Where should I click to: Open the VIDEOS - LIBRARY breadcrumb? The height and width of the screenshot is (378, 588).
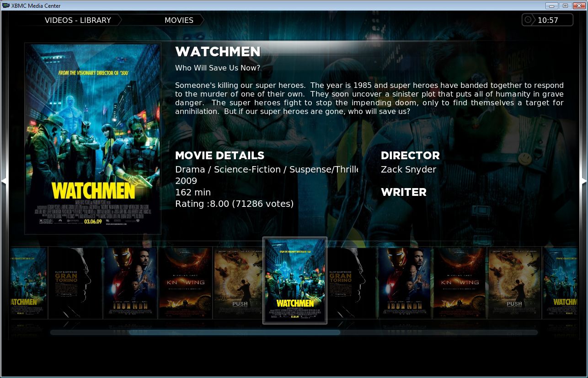point(78,20)
